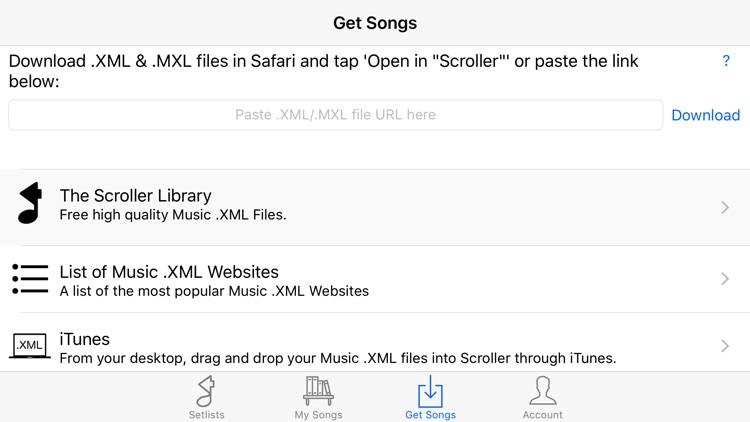The width and height of the screenshot is (750, 422).
Task: Tap the Get Songs download arrow icon
Action: [x=430, y=391]
